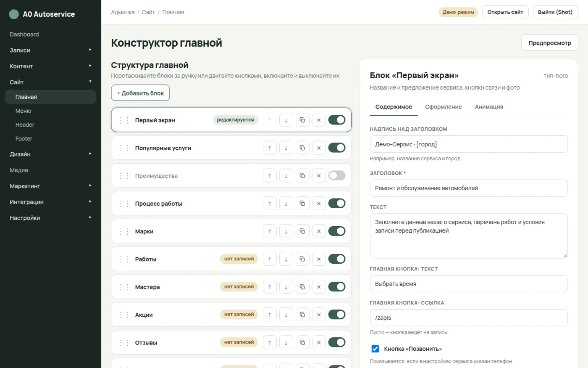Screen dimensions: 588x368
Task: Collapse the Сайт sidebar section
Action: click(x=50, y=82)
